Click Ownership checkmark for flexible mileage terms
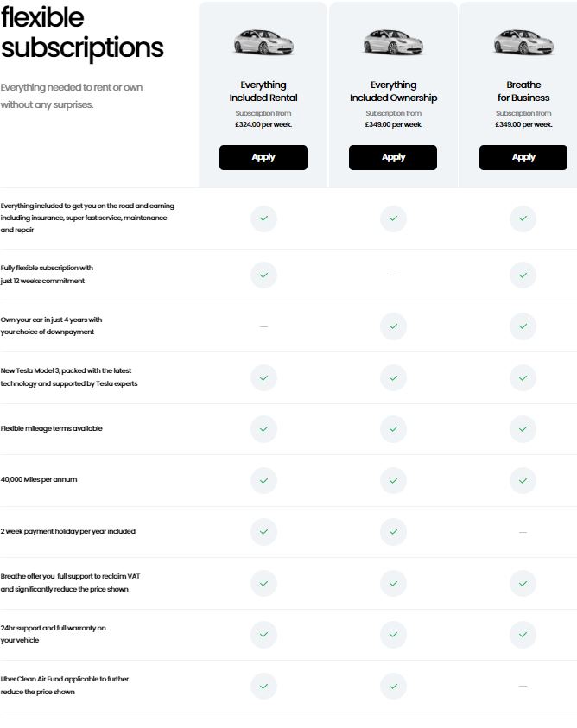 pyautogui.click(x=393, y=428)
